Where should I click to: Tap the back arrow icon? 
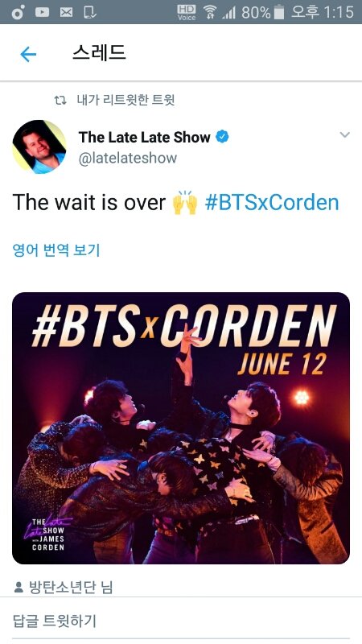pos(28,54)
